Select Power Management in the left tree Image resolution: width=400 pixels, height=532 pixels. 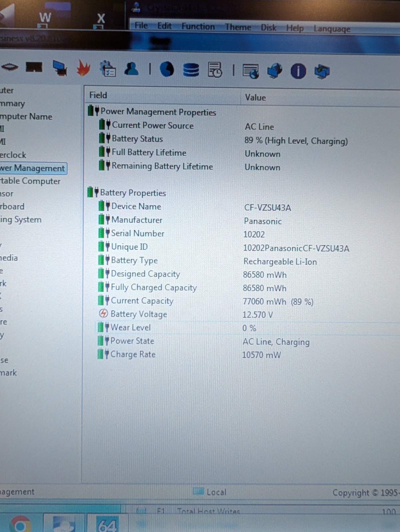(x=33, y=168)
